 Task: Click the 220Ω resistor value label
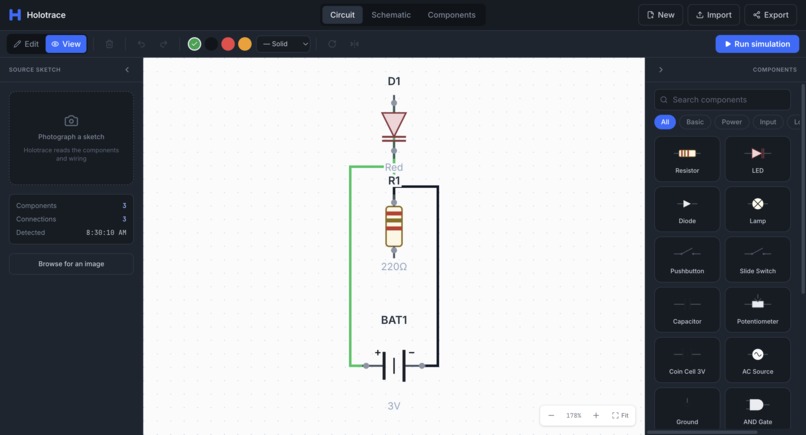point(394,267)
